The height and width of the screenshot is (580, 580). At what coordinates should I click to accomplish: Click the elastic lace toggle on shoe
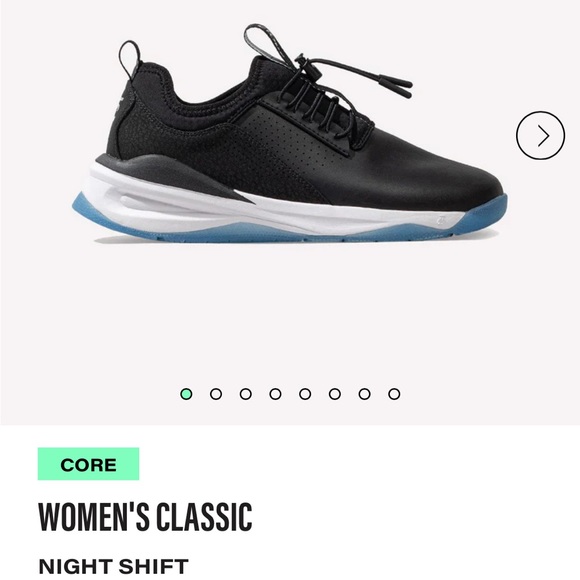[301, 60]
